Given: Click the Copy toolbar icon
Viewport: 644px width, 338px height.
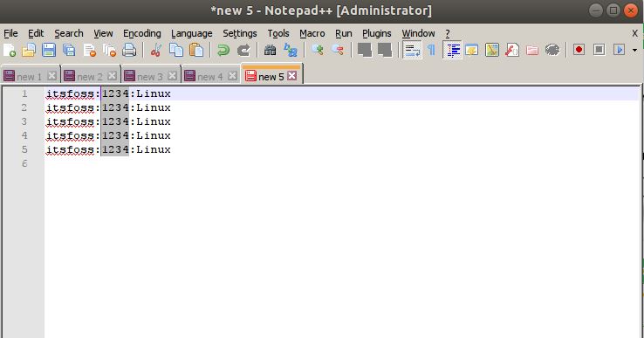Looking at the screenshot, I should click(176, 50).
